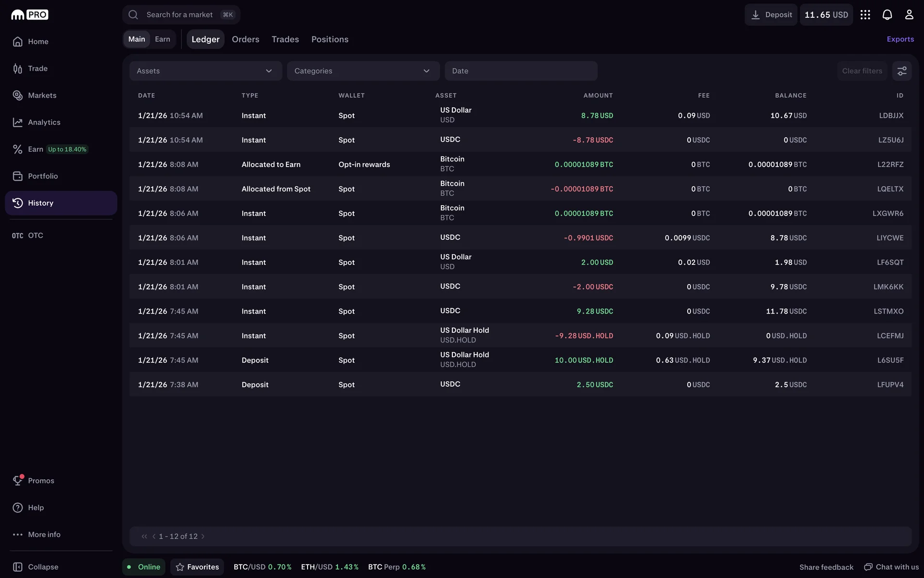Click the user account profile icon

[909, 15]
